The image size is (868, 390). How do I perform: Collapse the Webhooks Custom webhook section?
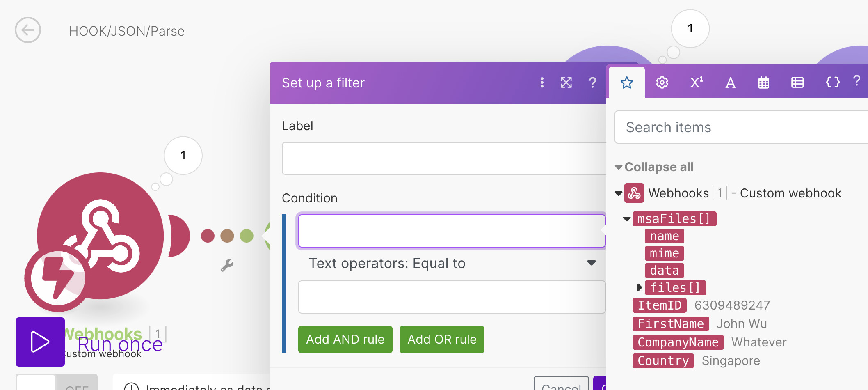[x=619, y=193]
